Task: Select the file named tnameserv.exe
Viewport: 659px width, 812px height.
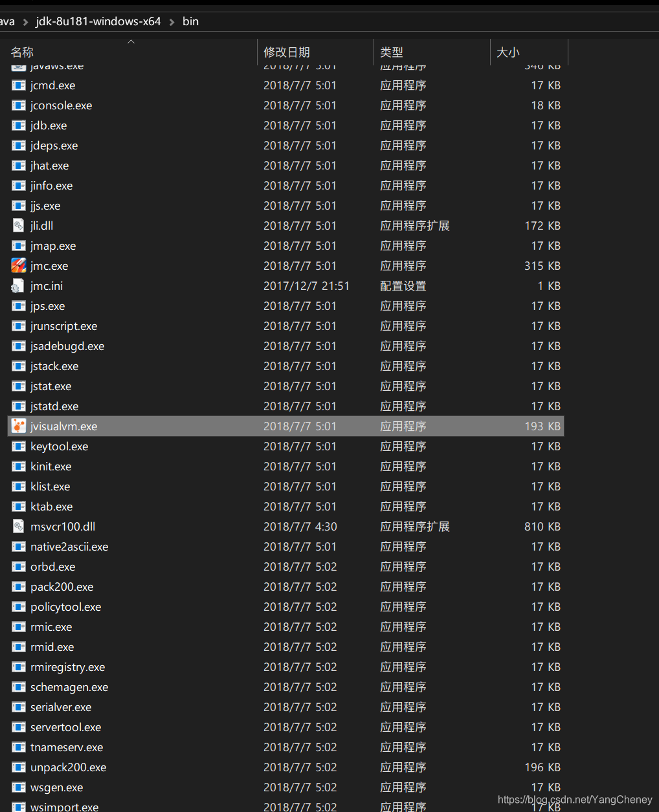Action: 67,747
